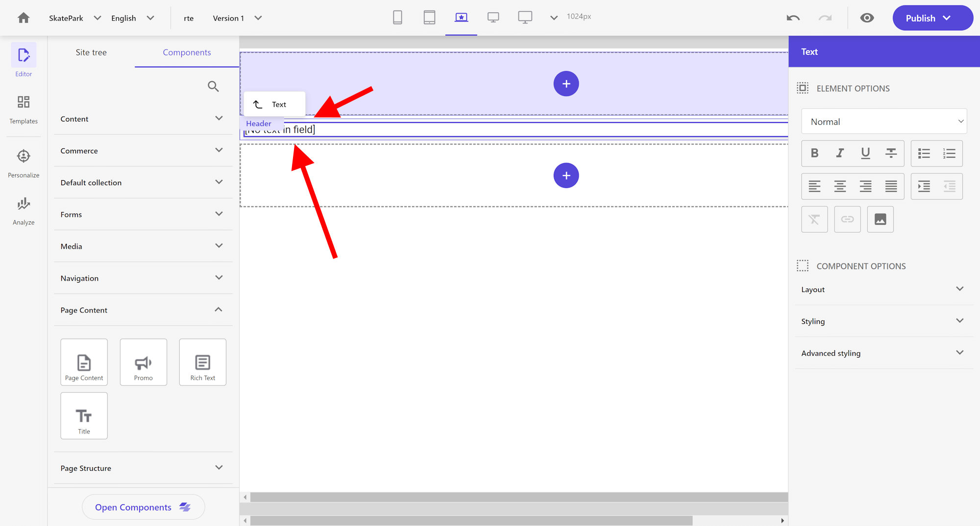Switch to the Components tab
Viewport: 980px width, 526px height.
[187, 52]
